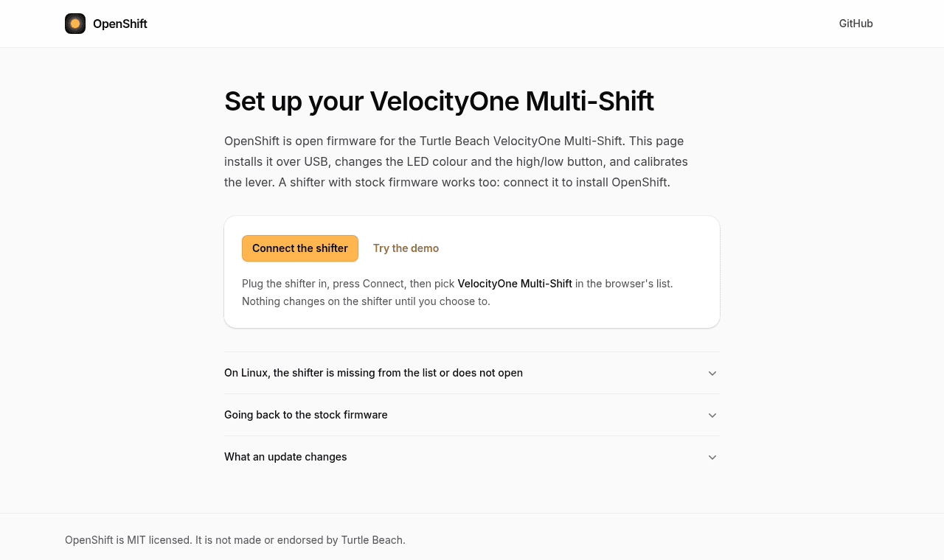The width and height of the screenshot is (944, 560).
Task: Click the Set up your VelocityOne Multi-Shift heading
Action: pos(439,101)
